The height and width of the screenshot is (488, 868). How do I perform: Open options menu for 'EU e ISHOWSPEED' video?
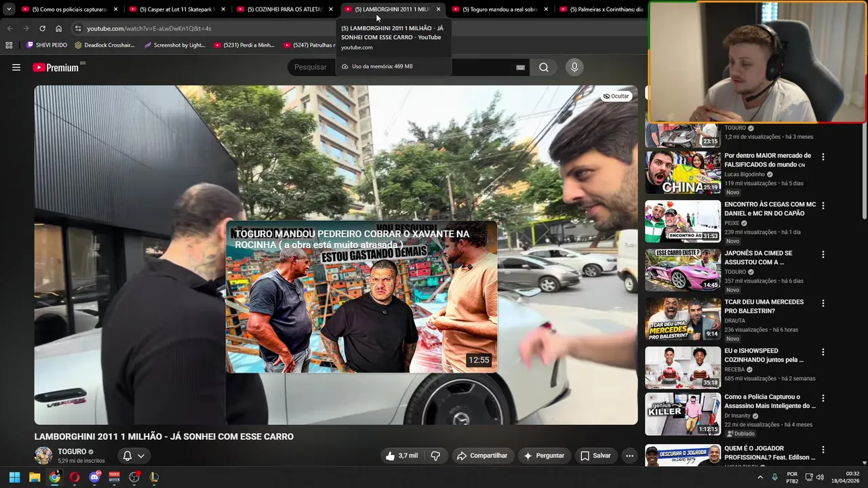click(x=823, y=352)
